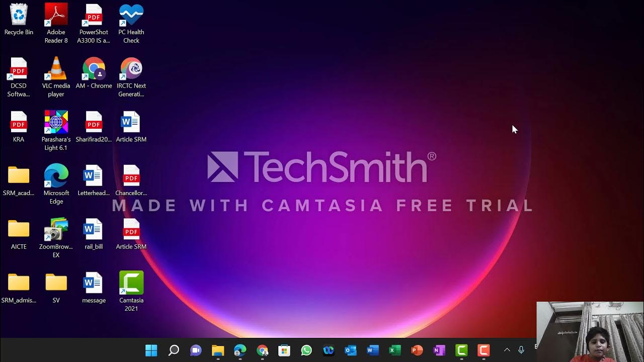This screenshot has width=644, height=362.
Task: Select the ZoomBrow... EX shortcut
Action: click(56, 238)
